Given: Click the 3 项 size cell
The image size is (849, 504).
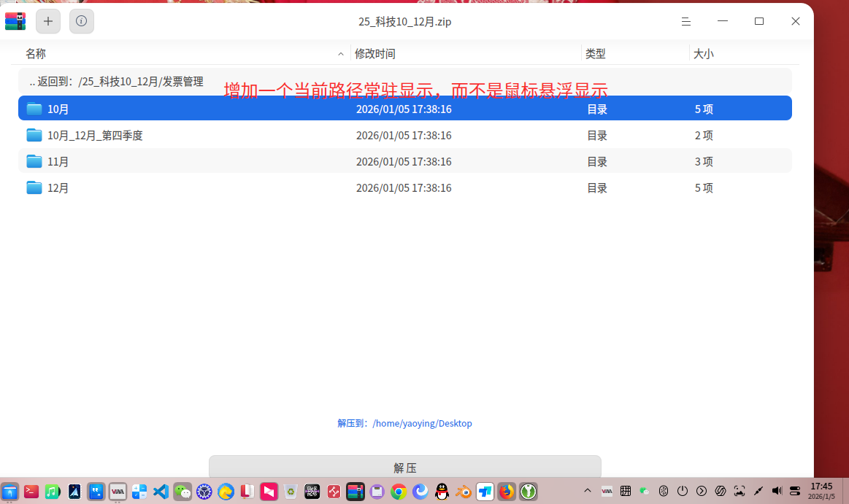Looking at the screenshot, I should pyautogui.click(x=704, y=161).
